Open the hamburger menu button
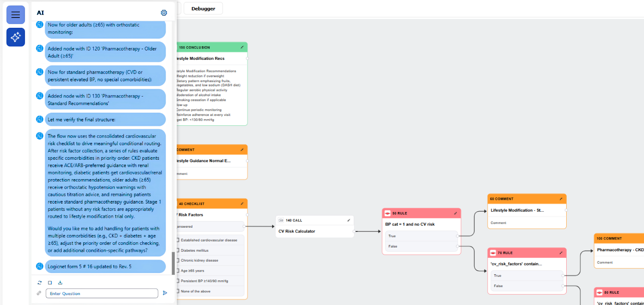This screenshot has height=305, width=644. click(x=16, y=15)
